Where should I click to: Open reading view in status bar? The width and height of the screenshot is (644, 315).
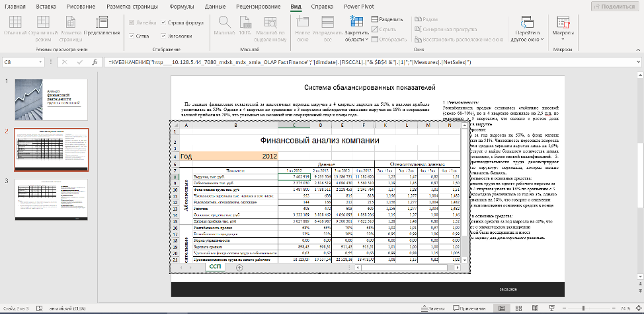[x=535, y=308]
